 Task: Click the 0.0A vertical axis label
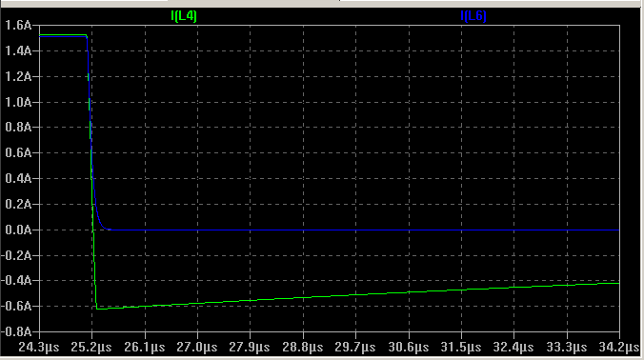tap(18, 230)
